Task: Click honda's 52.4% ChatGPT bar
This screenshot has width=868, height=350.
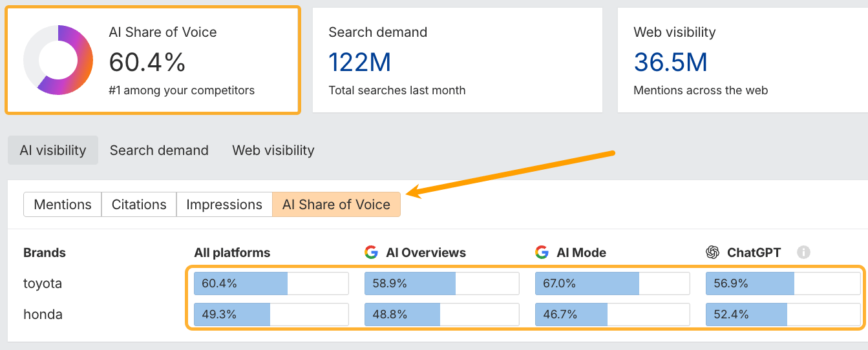Action: coord(783,314)
